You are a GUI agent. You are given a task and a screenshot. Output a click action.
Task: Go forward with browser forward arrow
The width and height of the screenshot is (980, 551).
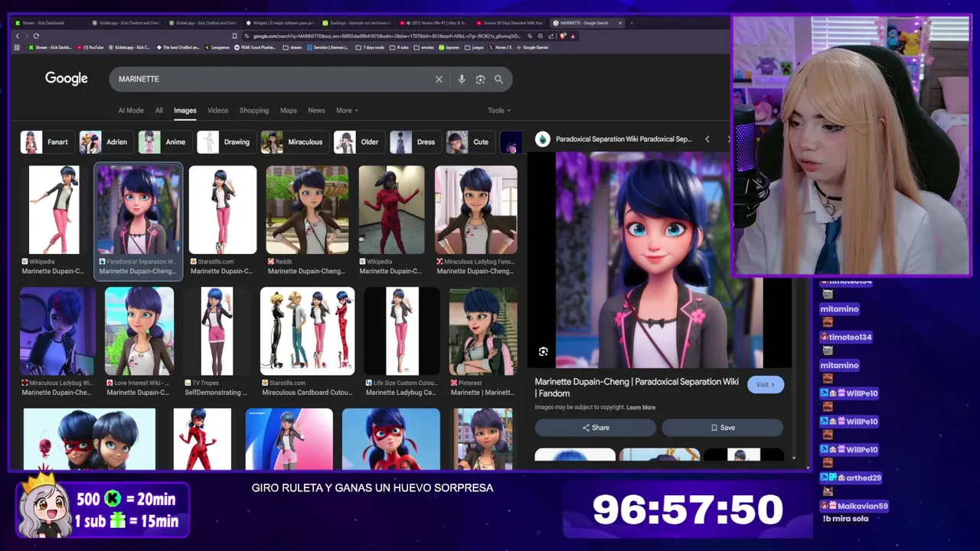[27, 36]
